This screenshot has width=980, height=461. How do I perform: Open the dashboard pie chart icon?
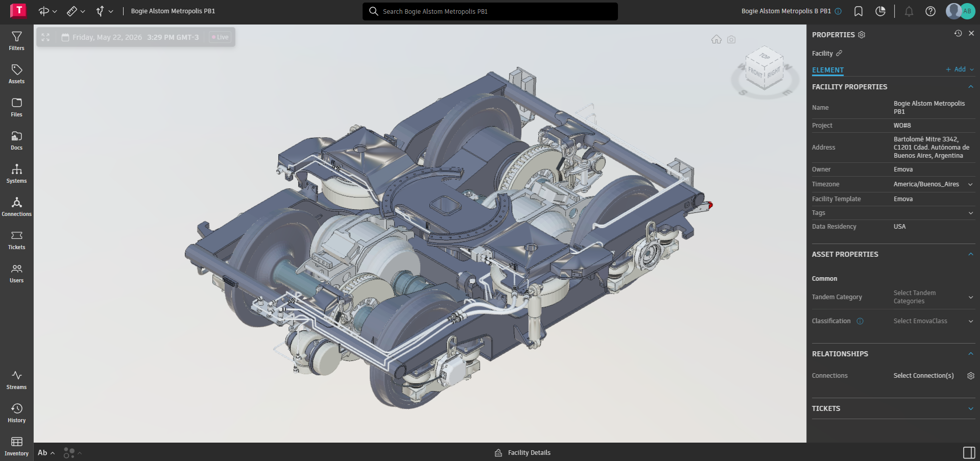point(880,11)
